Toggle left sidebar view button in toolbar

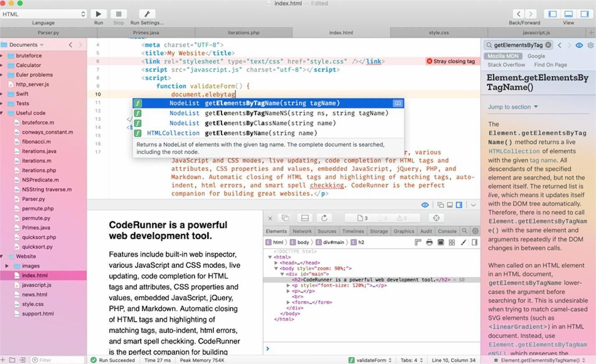point(553,14)
